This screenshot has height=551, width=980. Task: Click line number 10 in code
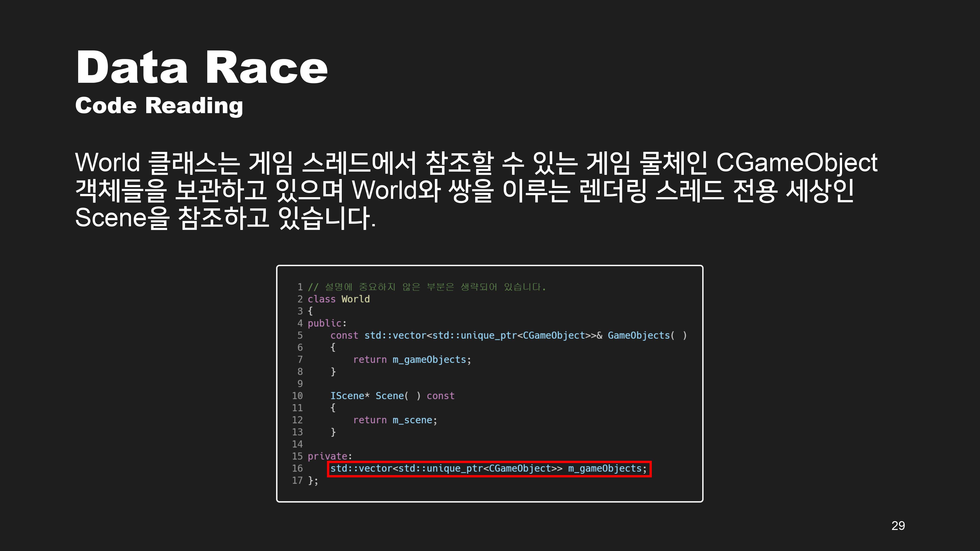tap(297, 396)
